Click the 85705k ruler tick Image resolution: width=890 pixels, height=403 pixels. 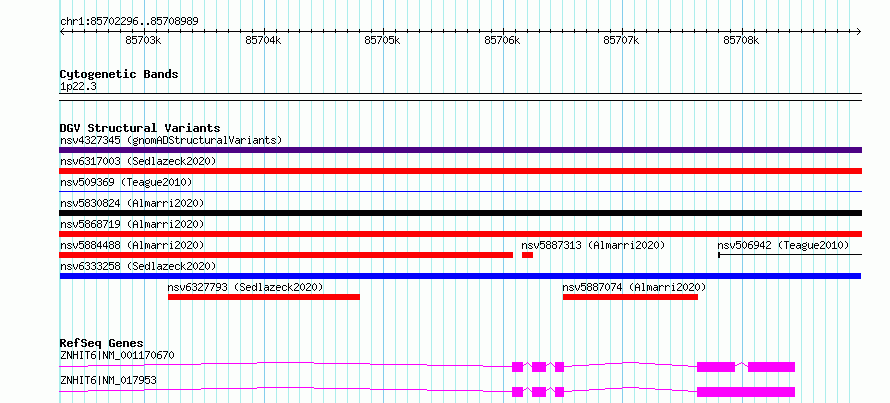(383, 40)
